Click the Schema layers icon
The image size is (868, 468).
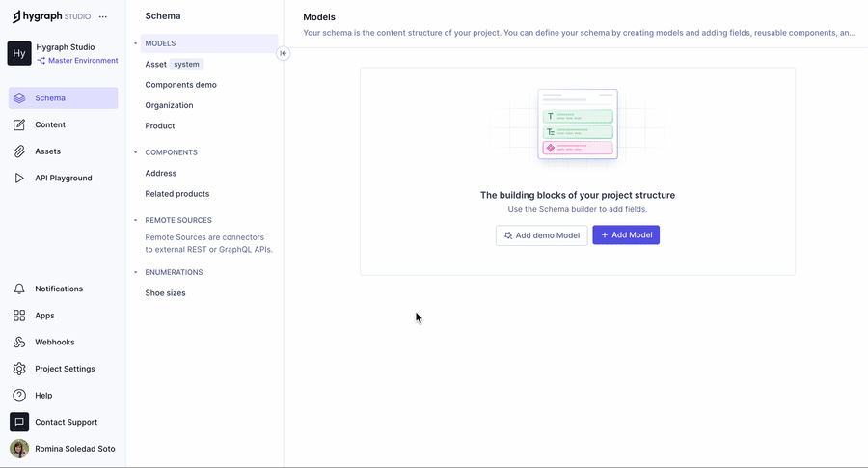(x=19, y=98)
